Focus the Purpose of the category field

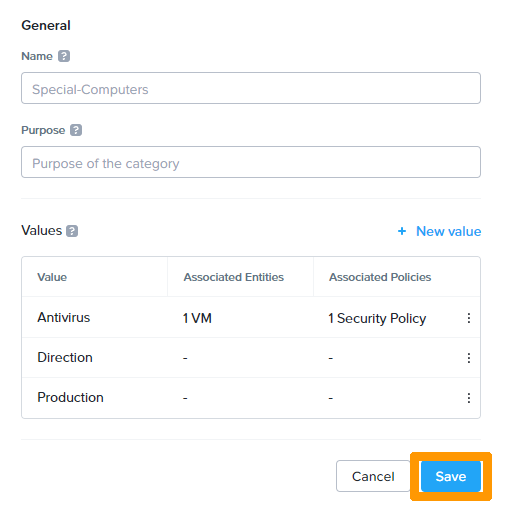(251, 162)
